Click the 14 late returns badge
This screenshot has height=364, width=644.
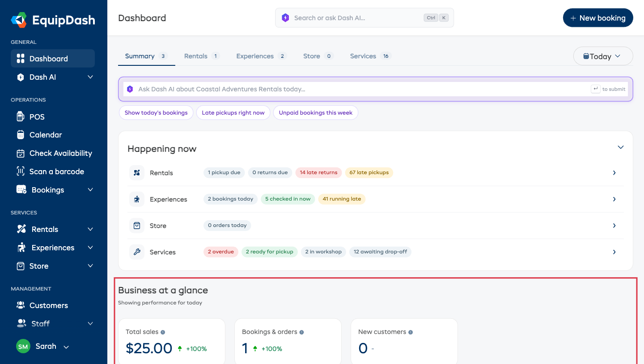click(318, 173)
